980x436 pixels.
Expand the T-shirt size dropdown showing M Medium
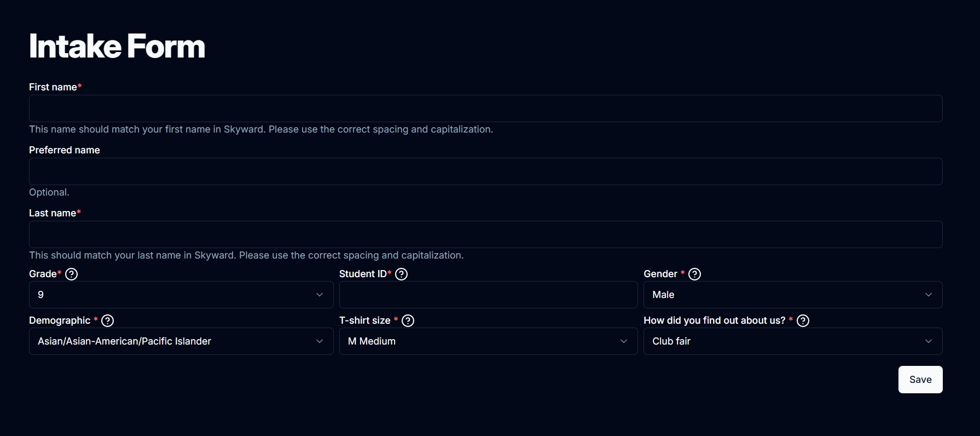[488, 341]
